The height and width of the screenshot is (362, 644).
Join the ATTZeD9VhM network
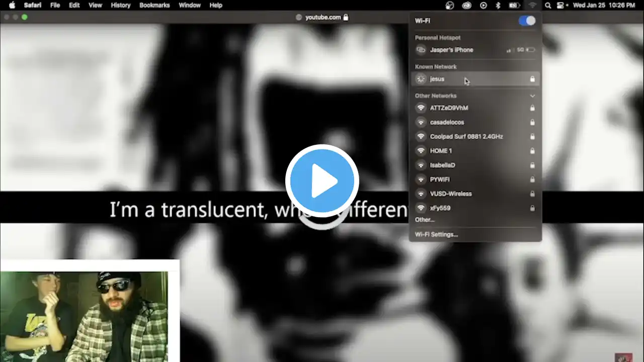(475, 108)
